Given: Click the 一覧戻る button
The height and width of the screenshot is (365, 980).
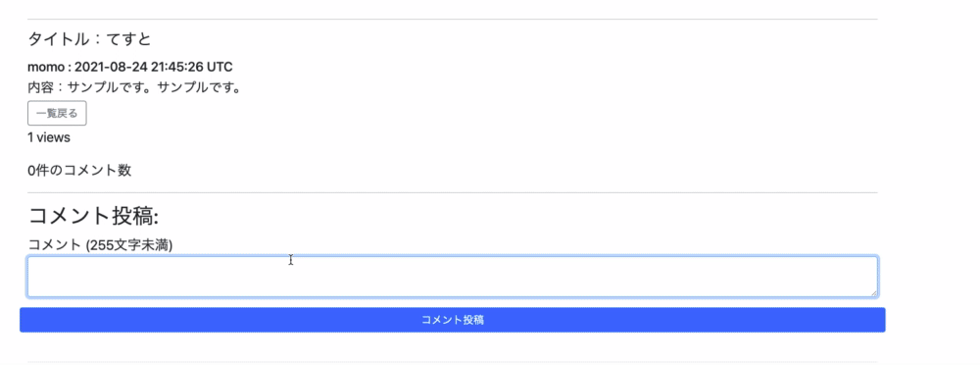Looking at the screenshot, I should (x=57, y=113).
